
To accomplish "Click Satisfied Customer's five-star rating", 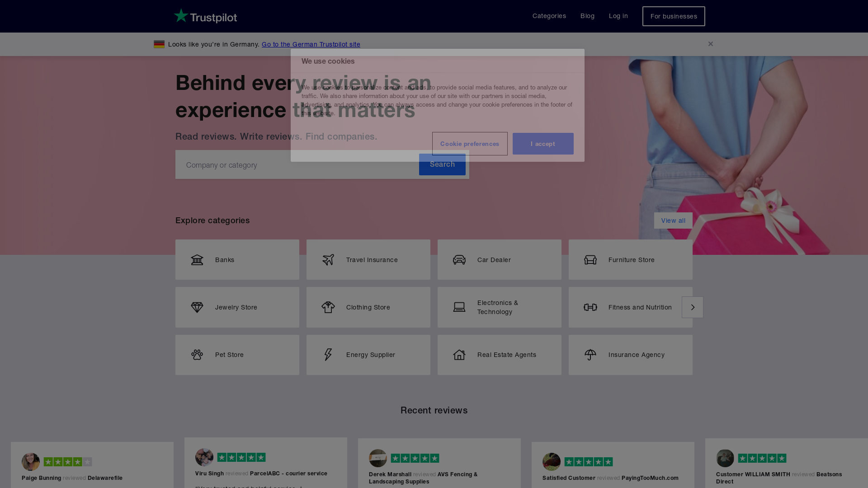I will (589, 462).
